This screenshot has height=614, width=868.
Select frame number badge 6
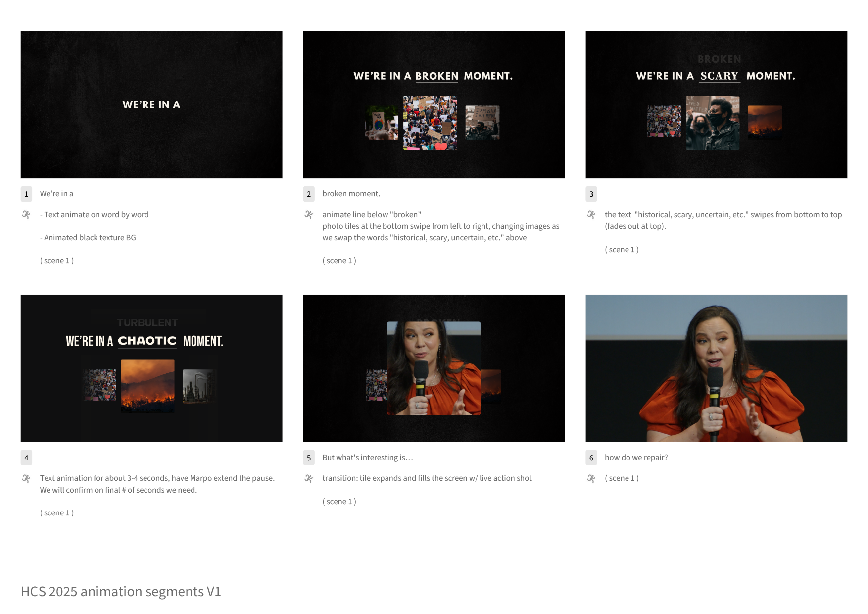(591, 458)
